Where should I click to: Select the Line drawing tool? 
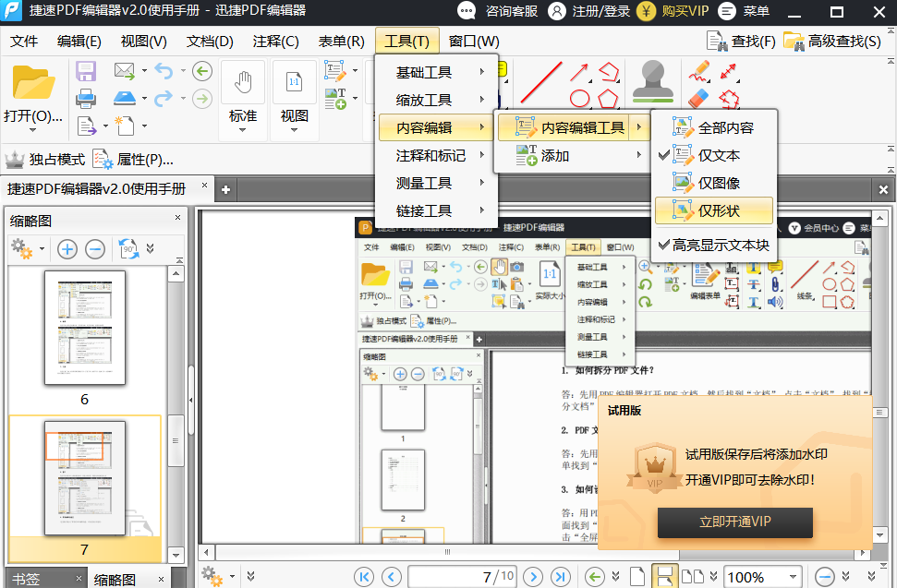click(x=541, y=83)
